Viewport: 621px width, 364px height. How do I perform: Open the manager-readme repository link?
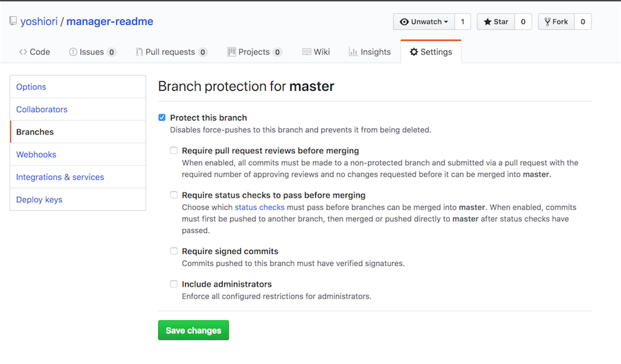click(110, 21)
